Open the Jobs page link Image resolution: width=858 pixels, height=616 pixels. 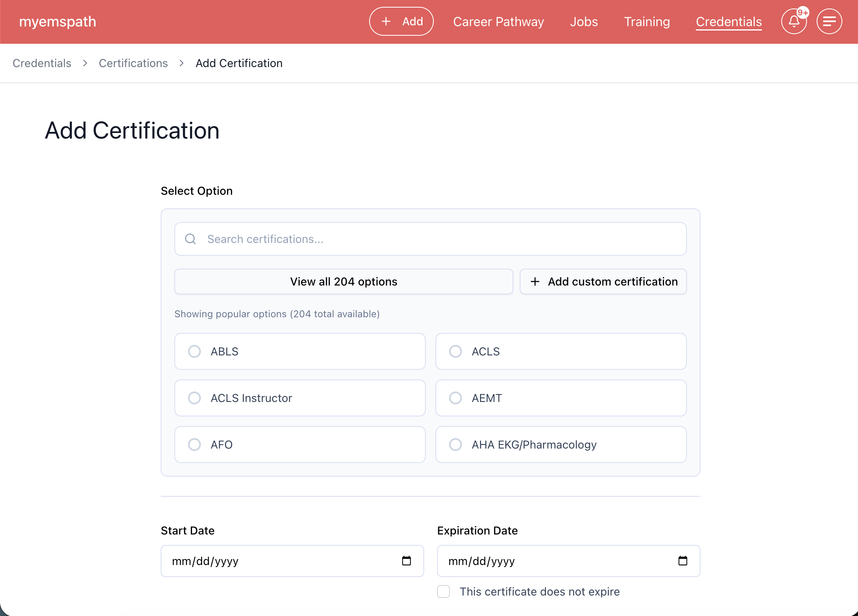(x=584, y=22)
